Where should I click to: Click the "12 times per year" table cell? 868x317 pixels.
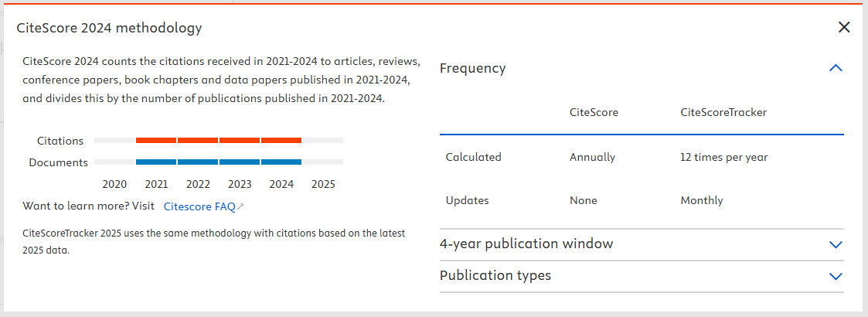(723, 157)
